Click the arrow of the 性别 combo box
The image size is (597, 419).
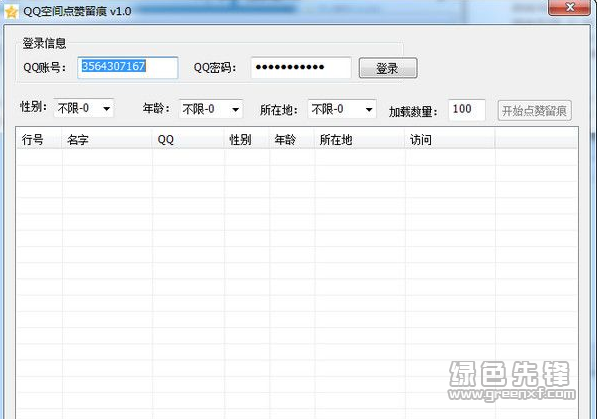click(107, 109)
